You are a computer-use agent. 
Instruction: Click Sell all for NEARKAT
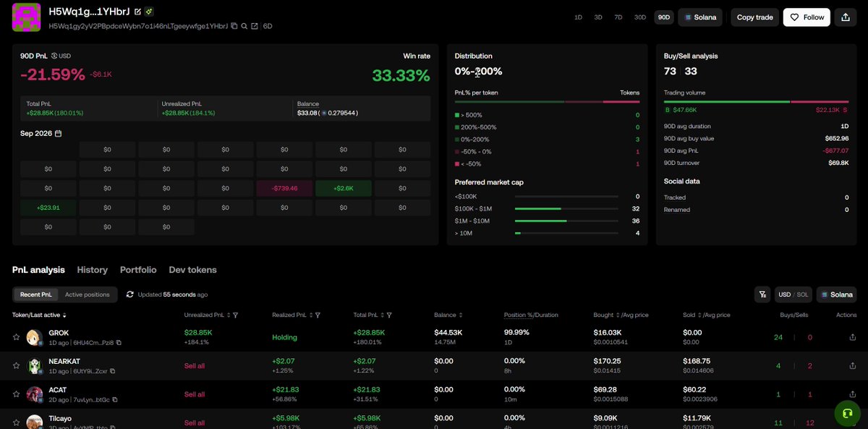(x=195, y=366)
